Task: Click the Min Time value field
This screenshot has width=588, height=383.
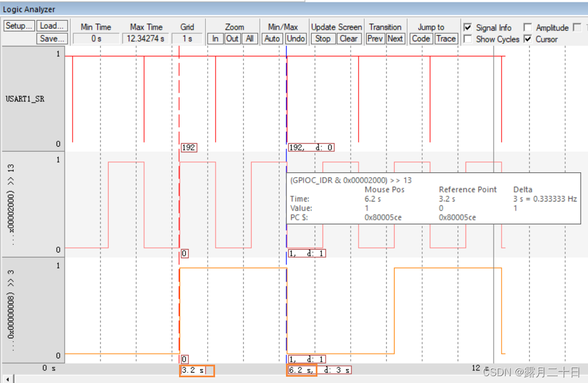Action: pos(96,39)
